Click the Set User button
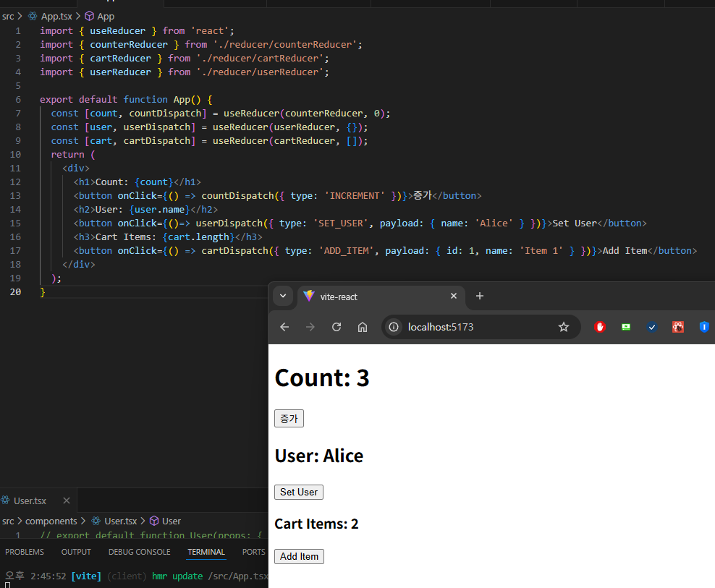The height and width of the screenshot is (588, 715). [299, 492]
